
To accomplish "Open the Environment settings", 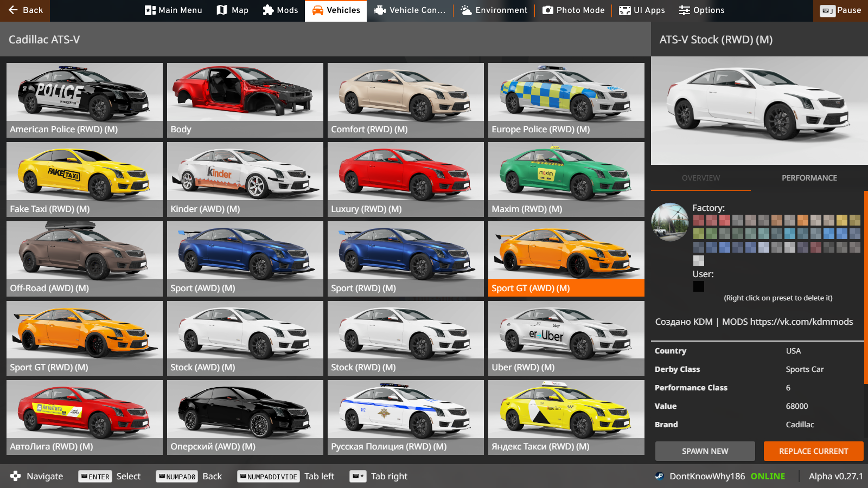I will click(x=494, y=10).
